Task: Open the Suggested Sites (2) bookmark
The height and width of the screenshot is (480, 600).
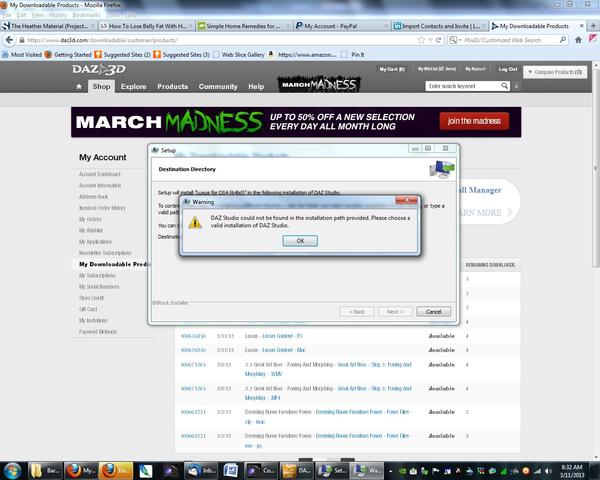Action: pyautogui.click(x=122, y=55)
